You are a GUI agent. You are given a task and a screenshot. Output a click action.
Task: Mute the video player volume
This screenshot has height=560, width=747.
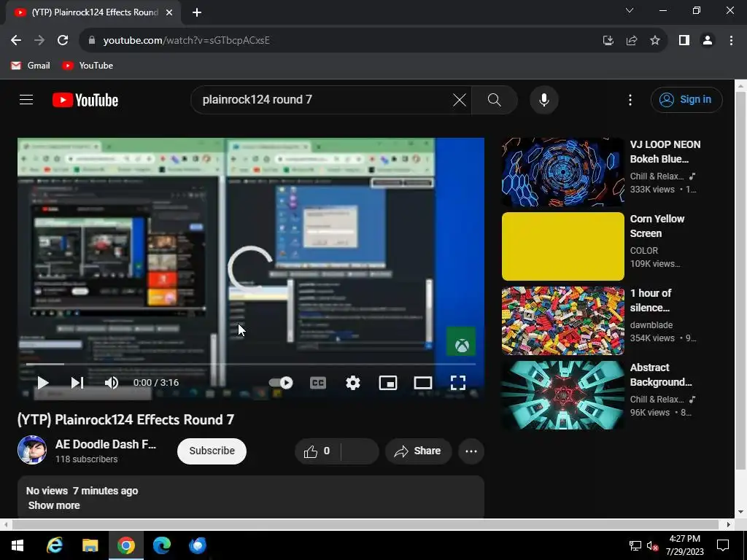coord(112,382)
